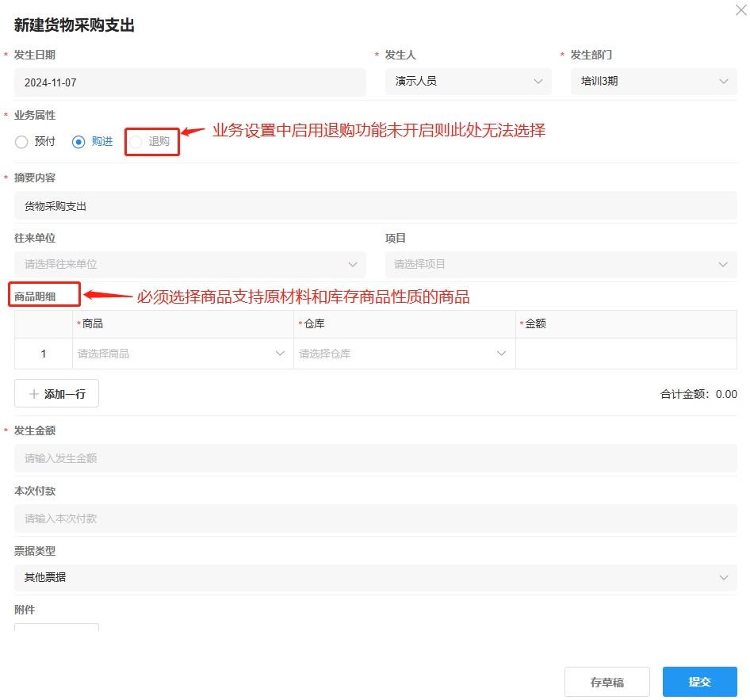Click the 提交 submit button

(698, 681)
